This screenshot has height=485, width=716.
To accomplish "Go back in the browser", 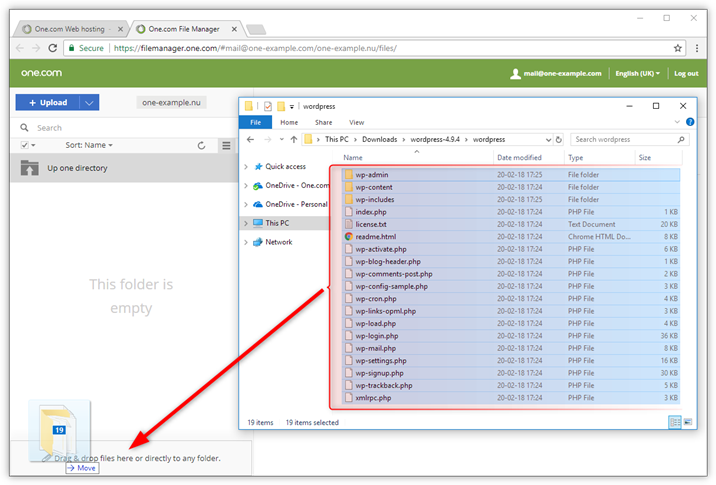I will coord(20,48).
